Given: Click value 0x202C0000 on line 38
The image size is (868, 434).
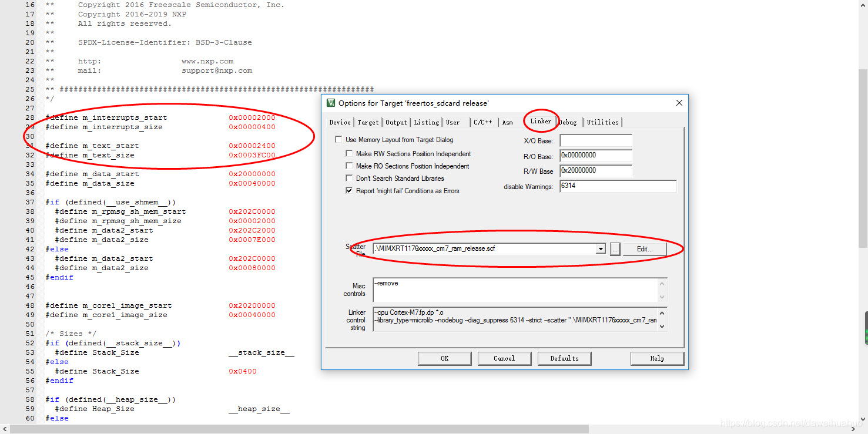Looking at the screenshot, I should coord(252,211).
